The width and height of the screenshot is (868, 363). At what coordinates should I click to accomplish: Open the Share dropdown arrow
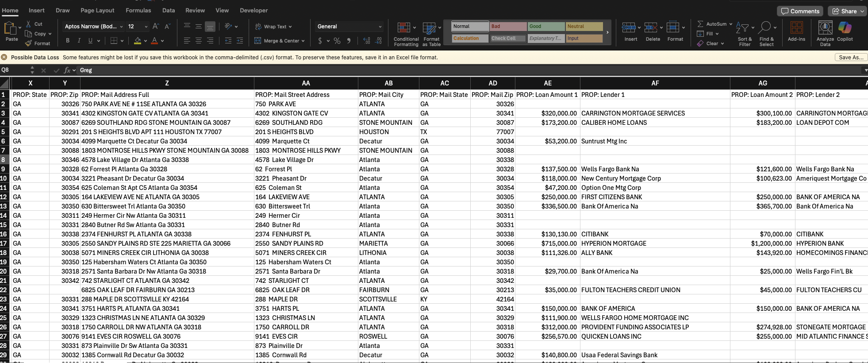click(x=862, y=11)
